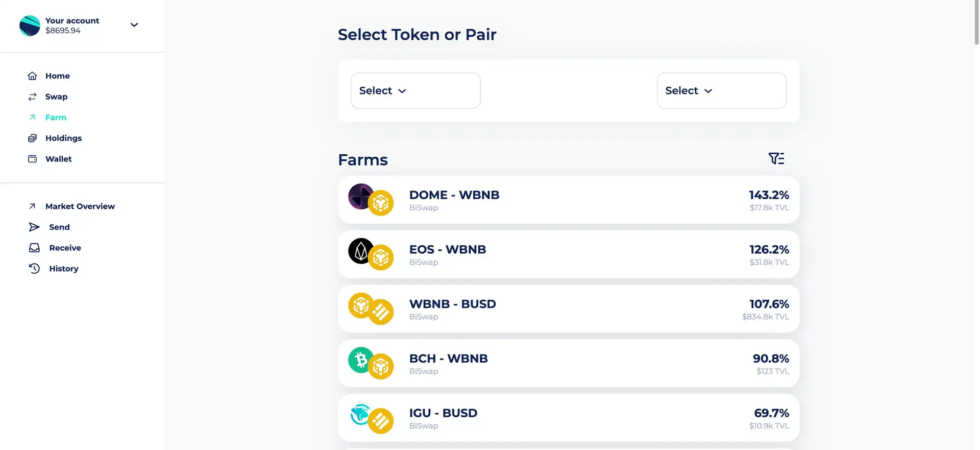Open the left token Select dropdown
This screenshot has width=980, height=450.
click(415, 90)
